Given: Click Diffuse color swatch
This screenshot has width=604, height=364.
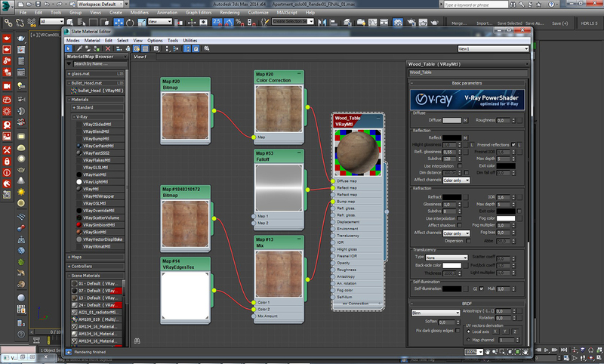Looking at the screenshot, I should point(451,120).
